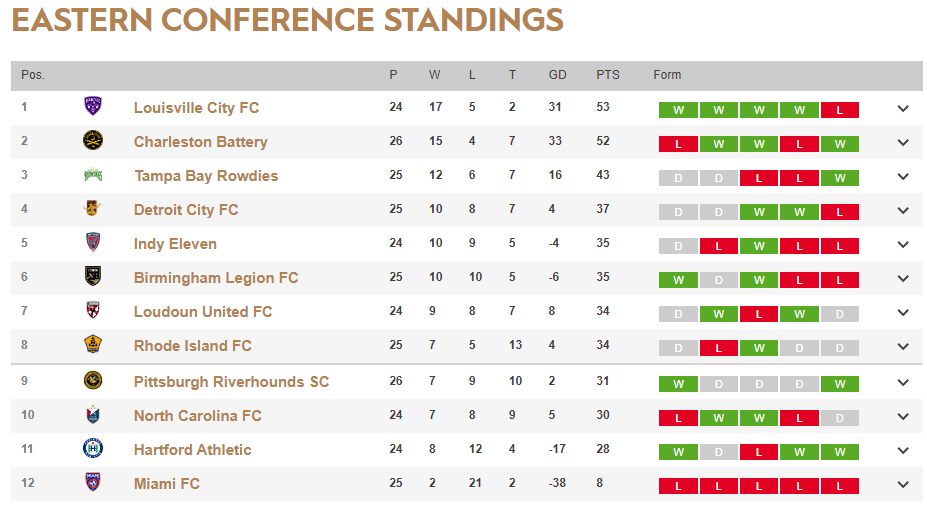Click the Charleston Battery team logo
The height and width of the screenshot is (506, 927).
point(93,141)
